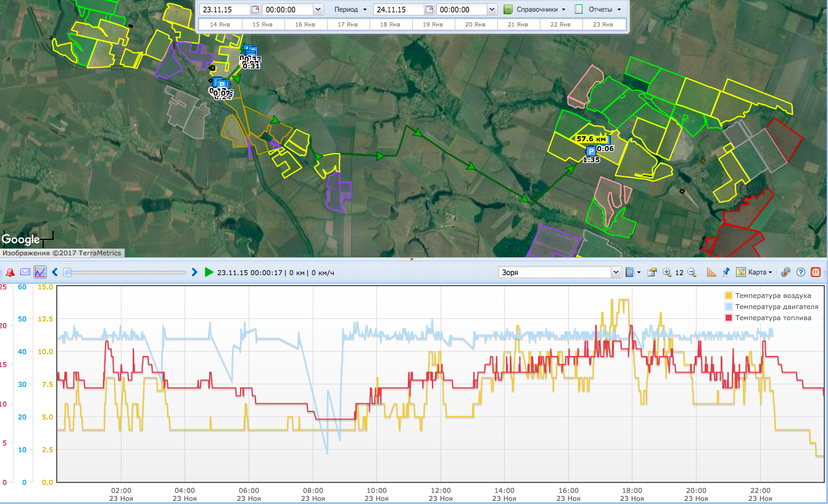Open the Справочники menu
Image resolution: width=828 pixels, height=504 pixels.
click(x=534, y=10)
